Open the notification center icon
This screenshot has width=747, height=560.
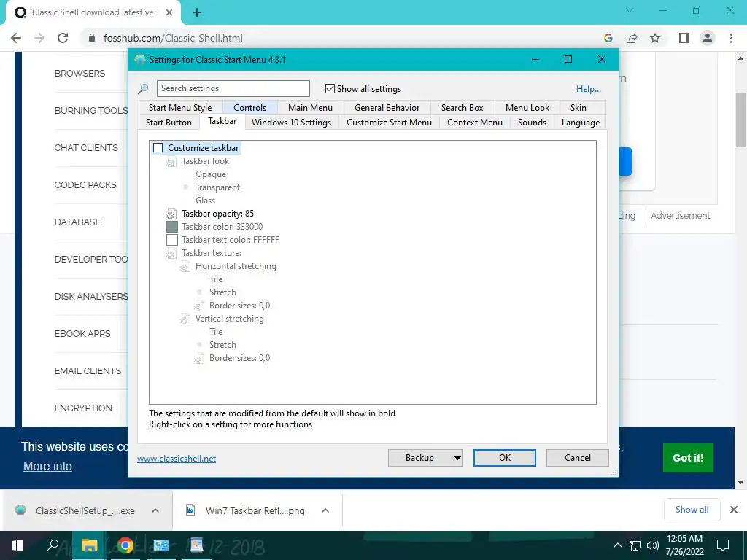723,545
